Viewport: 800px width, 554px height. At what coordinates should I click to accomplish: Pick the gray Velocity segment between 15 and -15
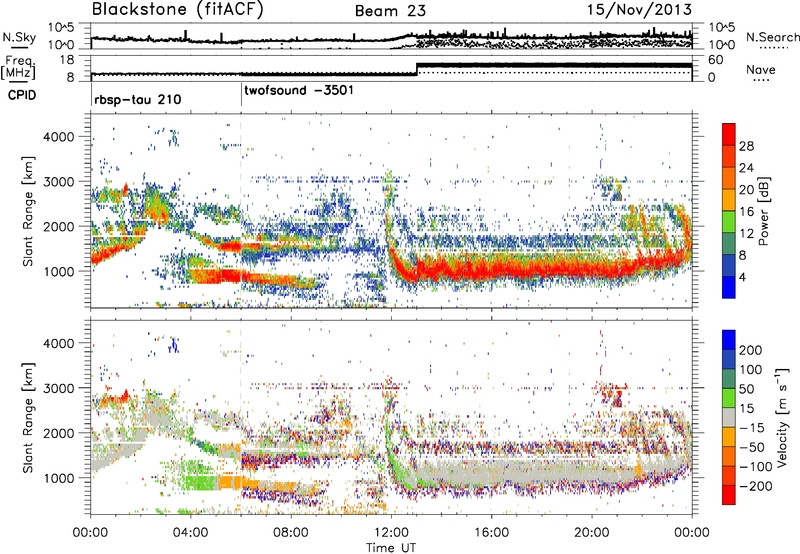tap(729, 417)
